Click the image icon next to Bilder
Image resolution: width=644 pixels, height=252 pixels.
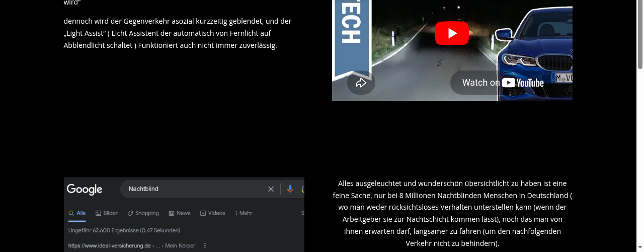(98, 213)
